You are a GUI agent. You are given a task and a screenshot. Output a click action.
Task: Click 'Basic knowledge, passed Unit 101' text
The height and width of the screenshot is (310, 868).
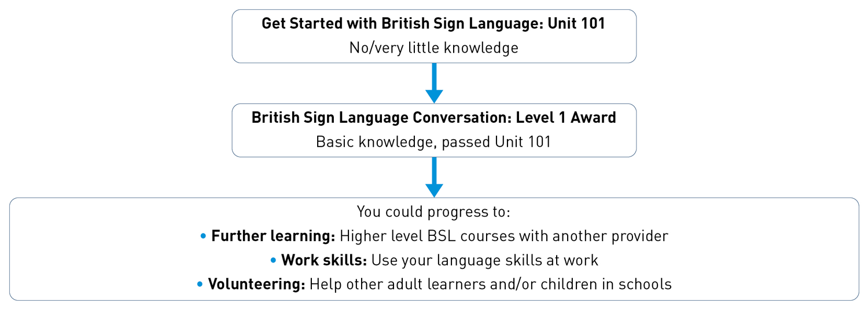click(433, 141)
